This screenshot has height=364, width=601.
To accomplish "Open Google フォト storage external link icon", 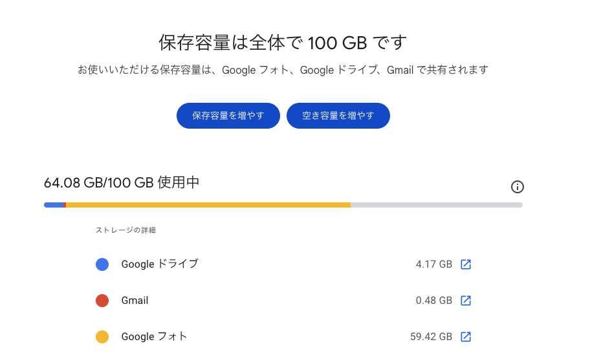I will coord(466,337).
